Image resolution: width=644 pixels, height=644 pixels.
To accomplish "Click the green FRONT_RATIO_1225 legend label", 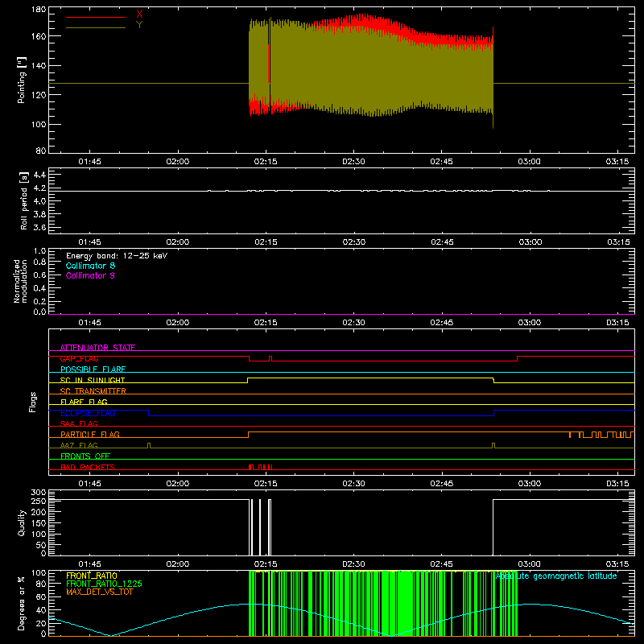I will tap(105, 584).
